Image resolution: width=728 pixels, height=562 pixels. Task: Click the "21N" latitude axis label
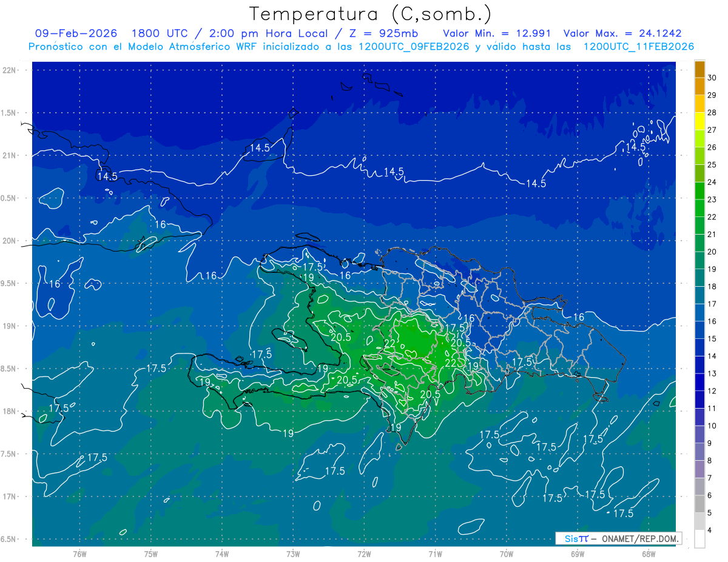point(10,155)
